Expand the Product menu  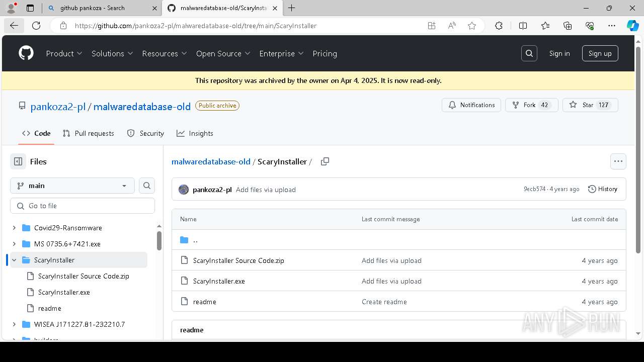64,53
